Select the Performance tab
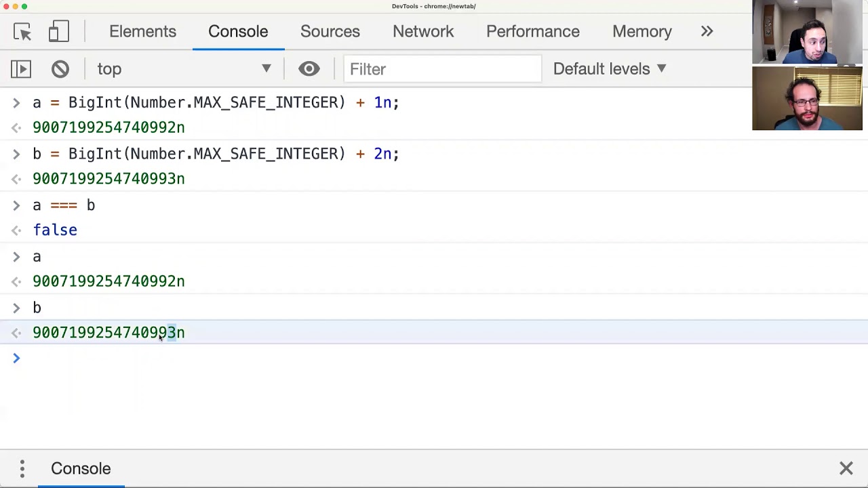This screenshot has width=868, height=488. click(x=533, y=32)
